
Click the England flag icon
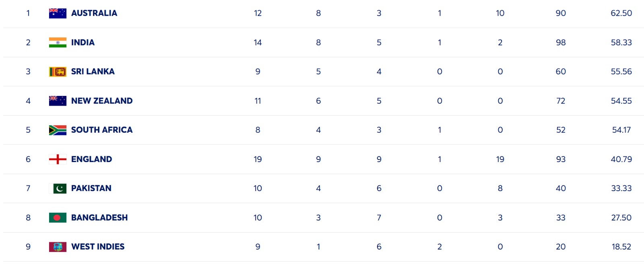(58, 159)
